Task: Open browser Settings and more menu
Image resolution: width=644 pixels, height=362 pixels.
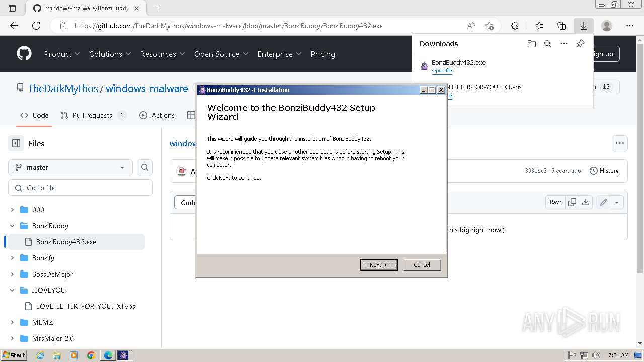Action: (630, 26)
